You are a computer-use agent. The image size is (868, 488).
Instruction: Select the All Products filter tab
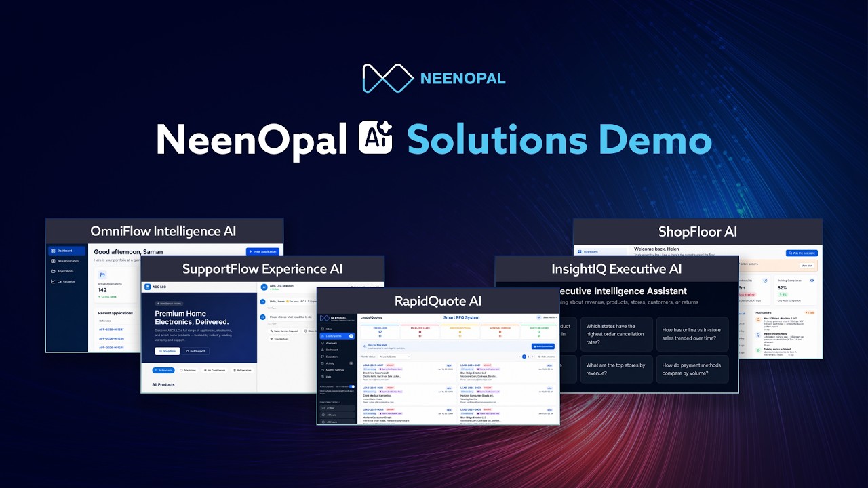pos(163,370)
